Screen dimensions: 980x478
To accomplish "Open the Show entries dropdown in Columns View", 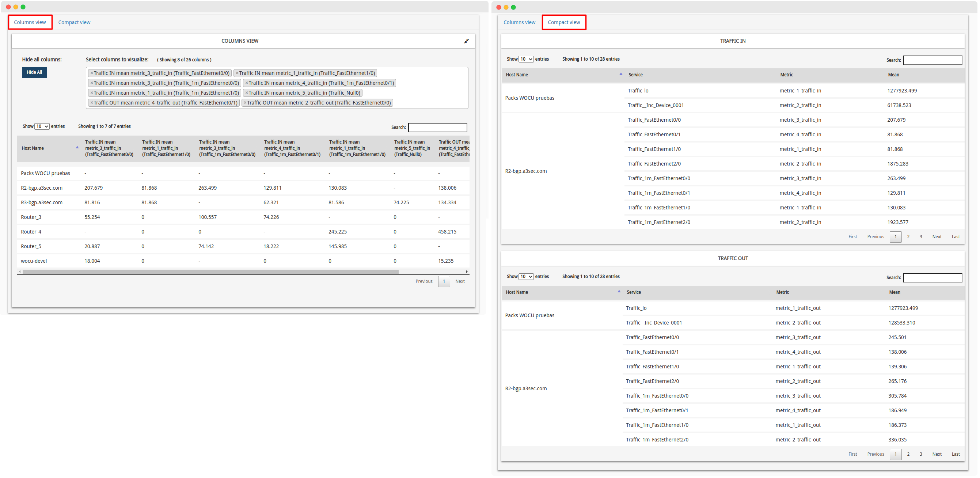I will (42, 126).
